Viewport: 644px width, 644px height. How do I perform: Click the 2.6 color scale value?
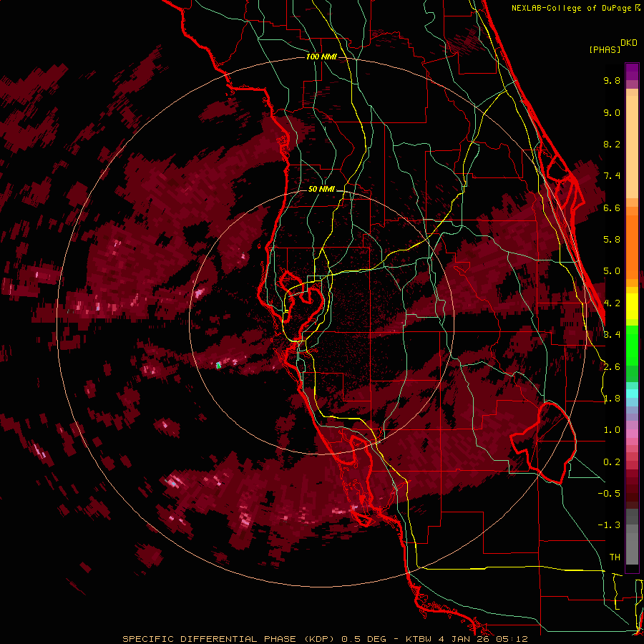(x=612, y=367)
